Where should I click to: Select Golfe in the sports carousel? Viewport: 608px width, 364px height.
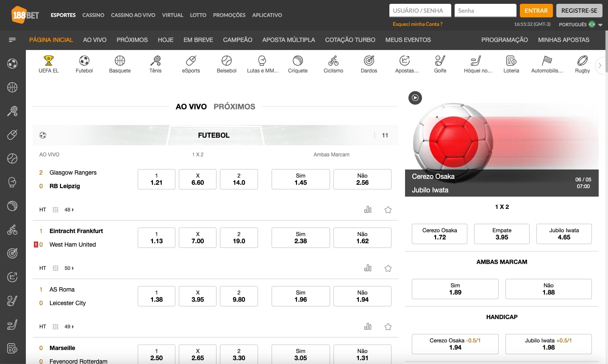click(x=440, y=64)
